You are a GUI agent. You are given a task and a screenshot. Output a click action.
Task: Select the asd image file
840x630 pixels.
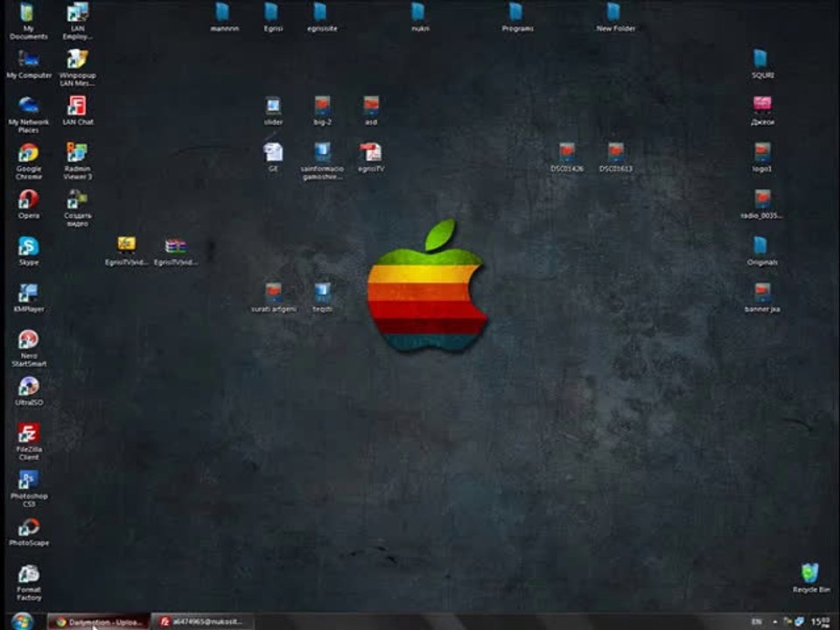point(371,110)
